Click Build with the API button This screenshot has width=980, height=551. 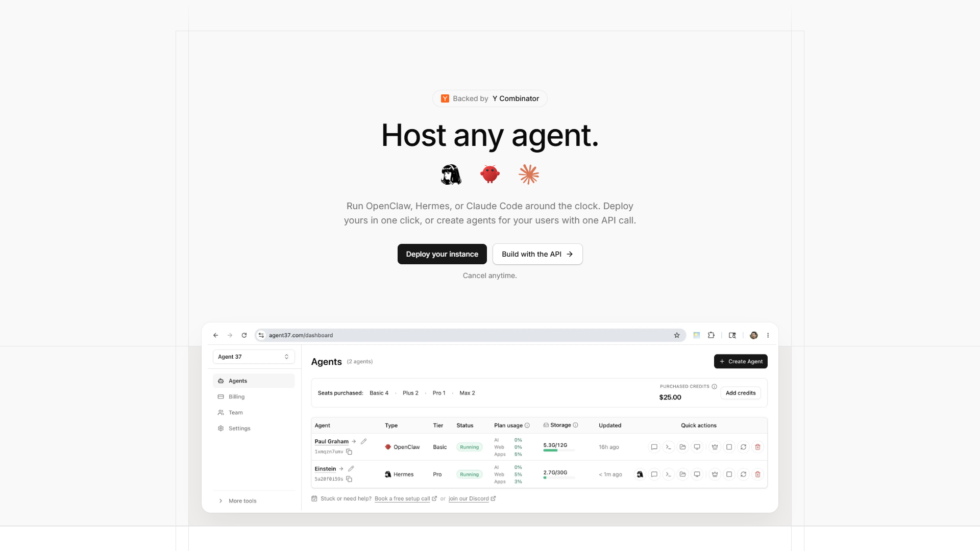click(537, 254)
